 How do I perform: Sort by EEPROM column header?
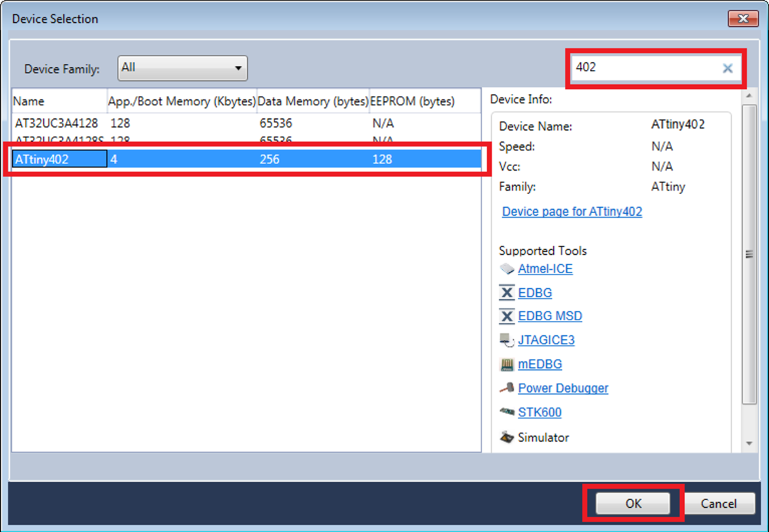pos(425,101)
